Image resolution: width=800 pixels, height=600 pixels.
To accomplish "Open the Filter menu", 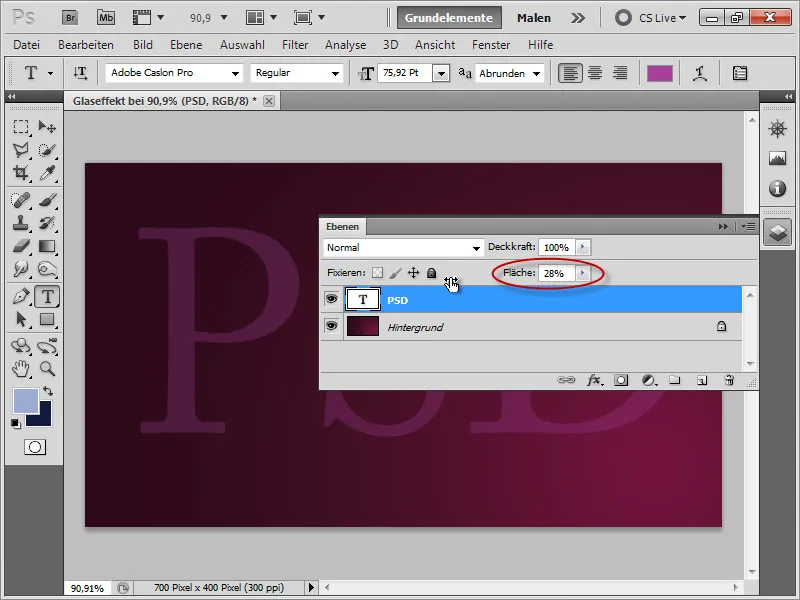I will (x=295, y=45).
